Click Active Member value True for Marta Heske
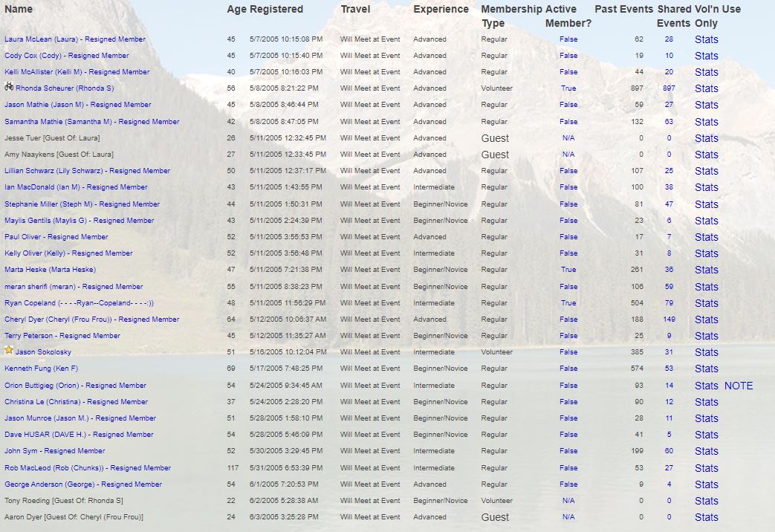This screenshot has width=775, height=532. point(568,270)
